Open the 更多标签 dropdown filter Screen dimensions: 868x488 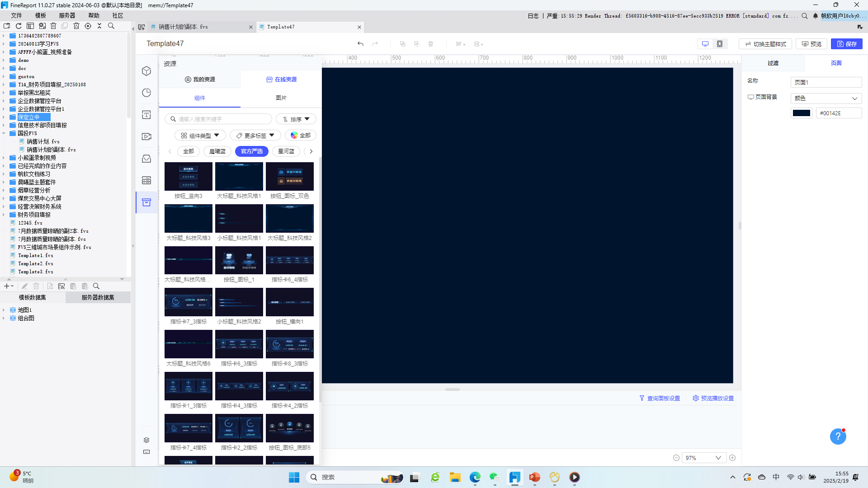(x=255, y=136)
